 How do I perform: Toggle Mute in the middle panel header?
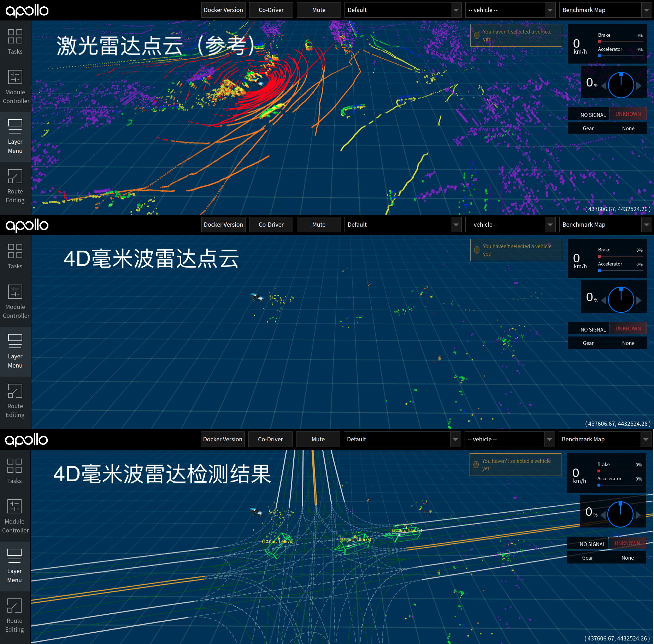tap(319, 225)
